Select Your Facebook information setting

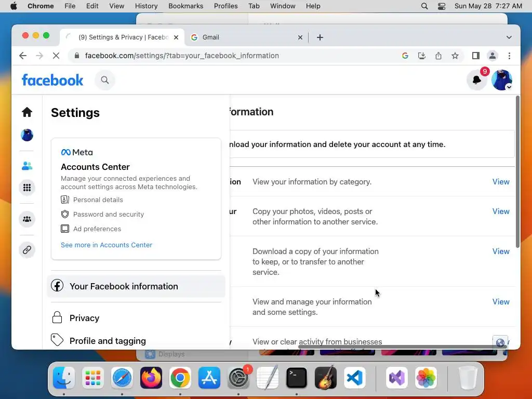(x=136, y=286)
